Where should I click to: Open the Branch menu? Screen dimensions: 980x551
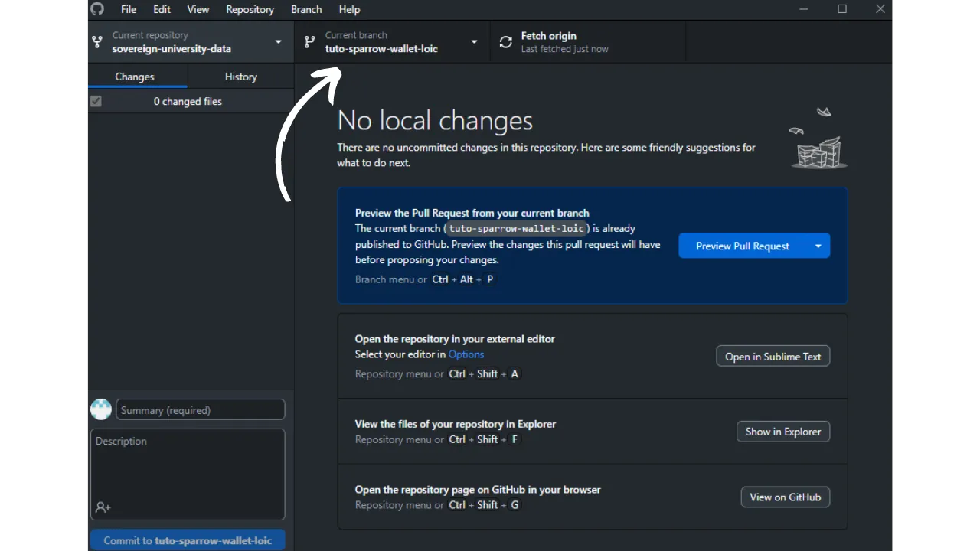pos(306,9)
